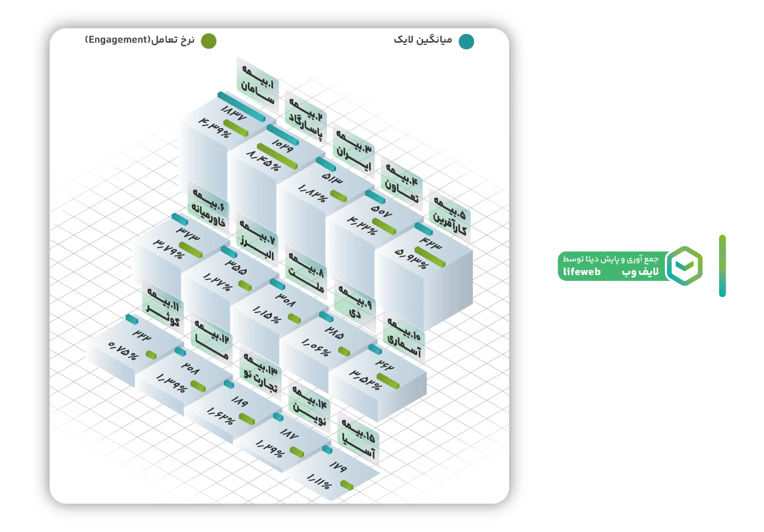
Task: Click the teal likes marker above 557
Action: click(x=375, y=197)
